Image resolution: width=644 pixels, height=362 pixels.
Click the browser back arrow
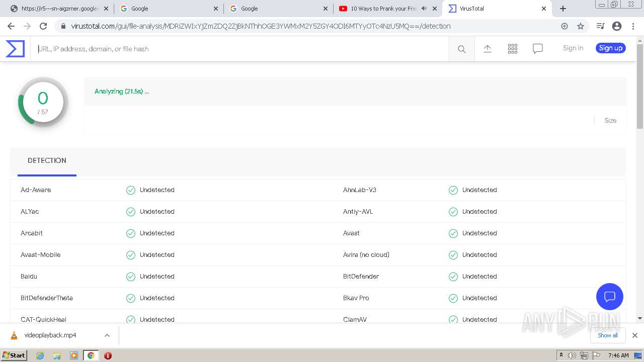[11, 26]
